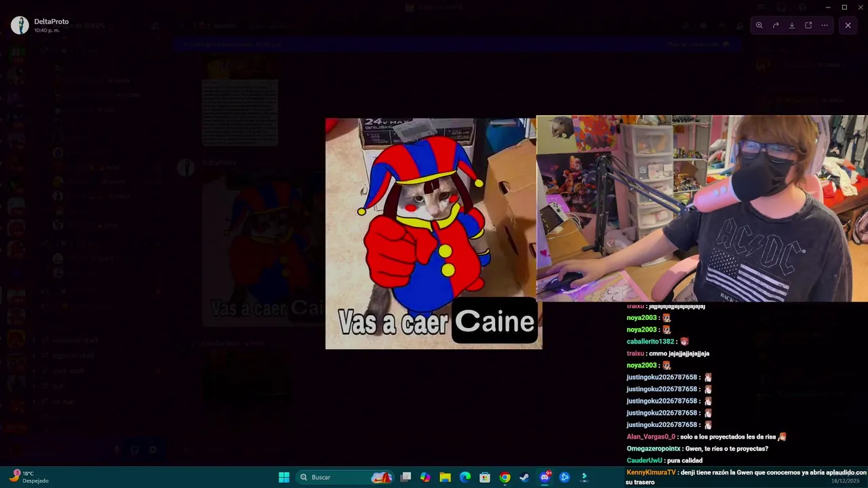Open the 18°C Despejado weather widget
Image resolution: width=868 pixels, height=488 pixels.
tap(28, 477)
